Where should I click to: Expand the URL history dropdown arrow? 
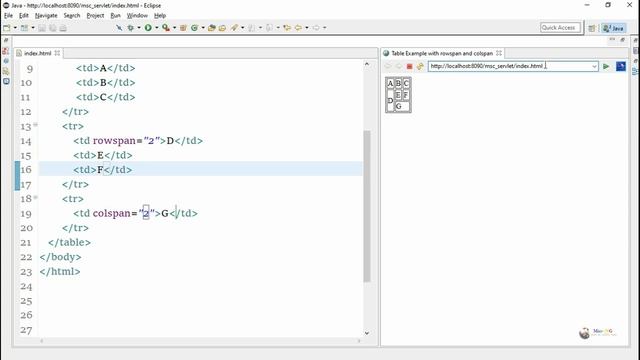point(594,66)
